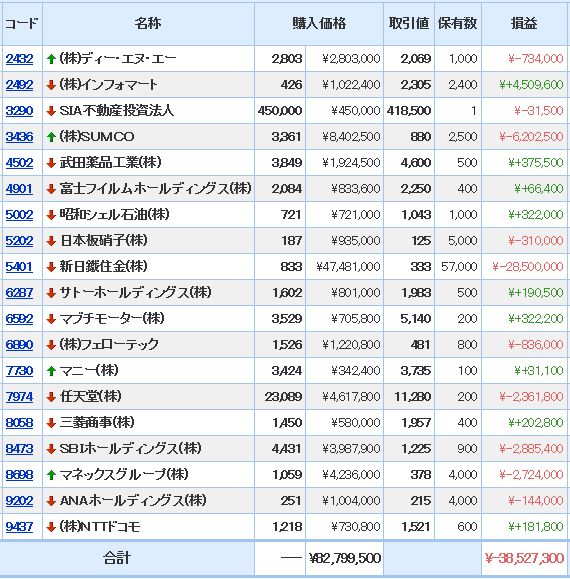Click profit value ¥+4,509,600
This screenshot has height=579, width=570.
pos(531,85)
